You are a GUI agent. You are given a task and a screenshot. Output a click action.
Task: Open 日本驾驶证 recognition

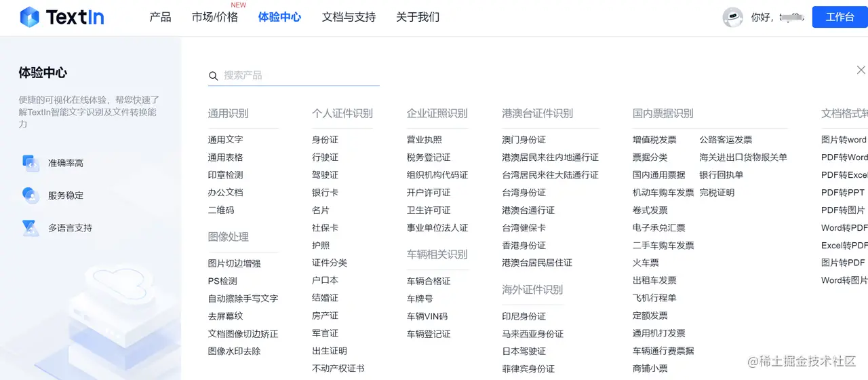click(524, 351)
